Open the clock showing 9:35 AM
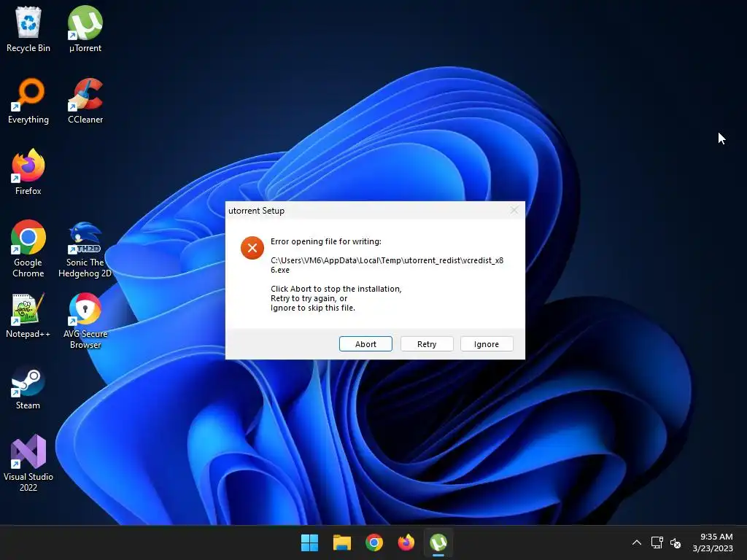 coord(713,542)
